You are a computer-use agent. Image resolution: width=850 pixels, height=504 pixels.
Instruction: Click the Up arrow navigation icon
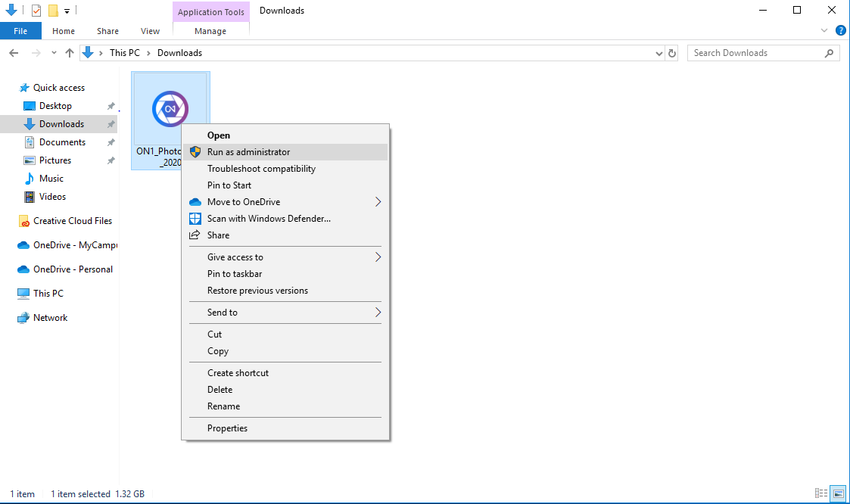[70, 53]
